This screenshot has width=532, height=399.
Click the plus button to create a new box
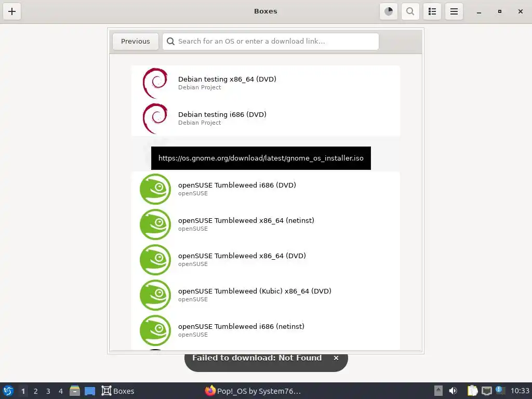(12, 11)
